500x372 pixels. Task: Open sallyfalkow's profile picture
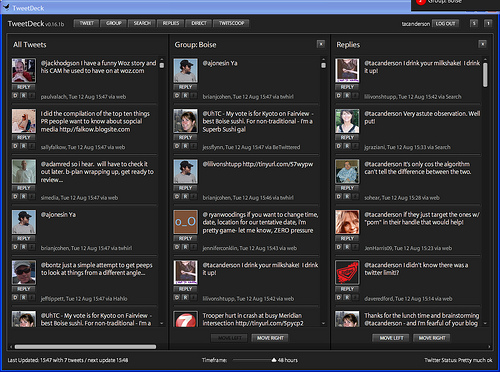click(x=24, y=121)
